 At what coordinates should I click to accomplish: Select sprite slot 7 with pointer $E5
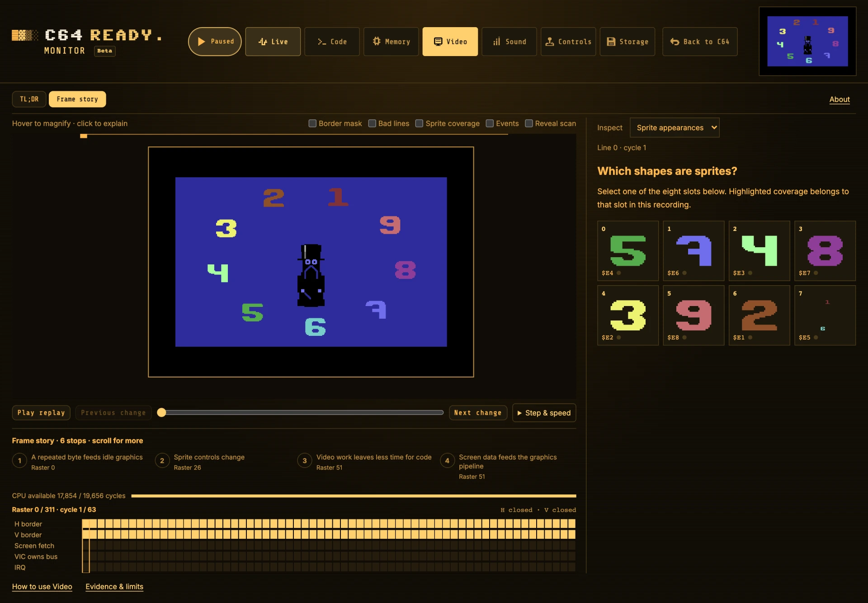click(x=825, y=315)
